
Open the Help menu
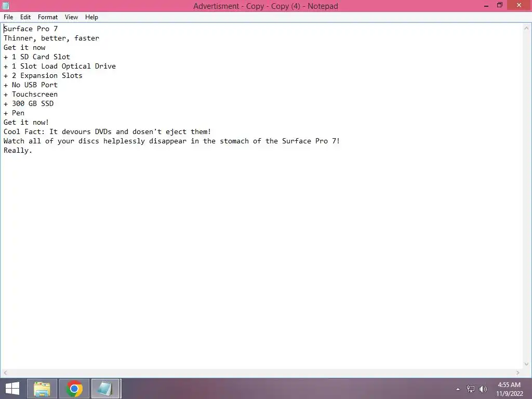click(x=91, y=17)
